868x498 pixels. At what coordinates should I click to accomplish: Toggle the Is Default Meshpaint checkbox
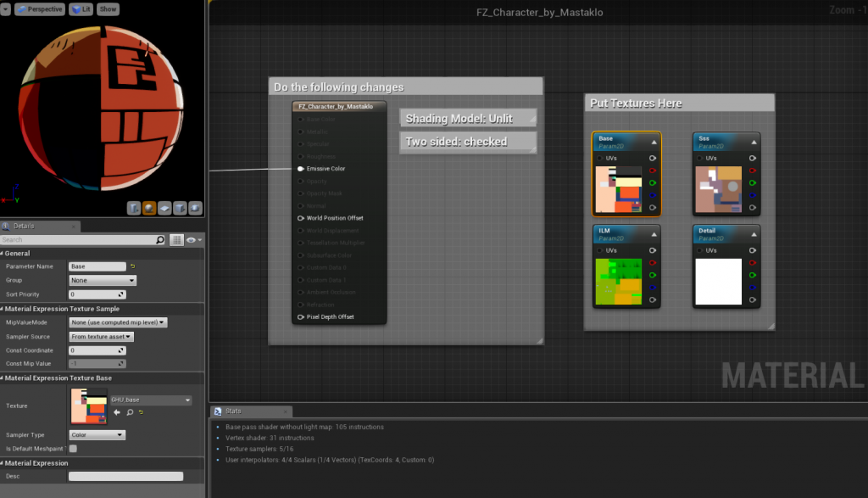[73, 449]
